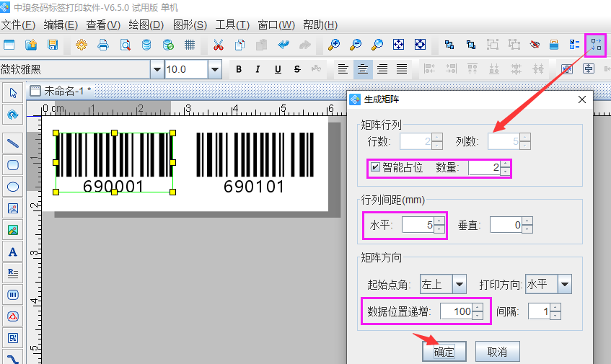Toggle strikethrough formatting
The width and height of the screenshot is (611, 364).
tap(297, 69)
